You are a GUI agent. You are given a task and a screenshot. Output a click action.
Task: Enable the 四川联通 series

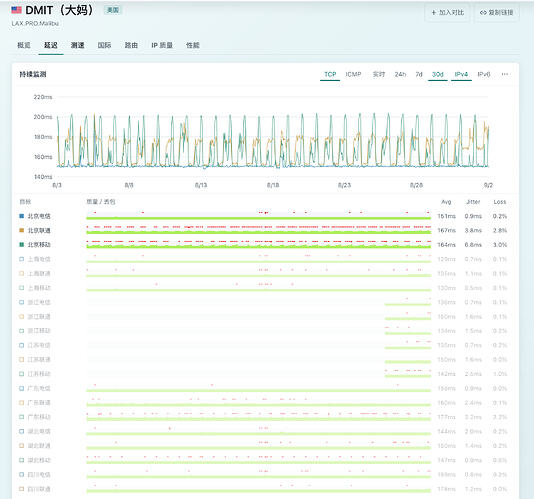point(21,489)
